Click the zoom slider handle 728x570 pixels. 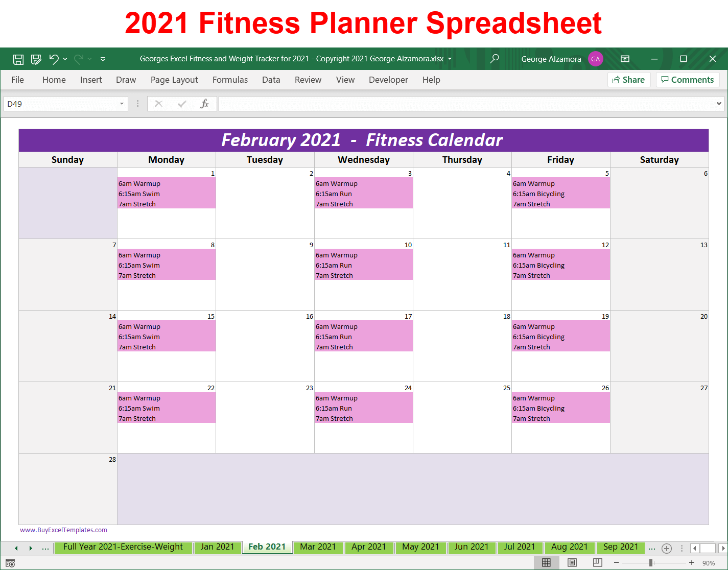651,563
